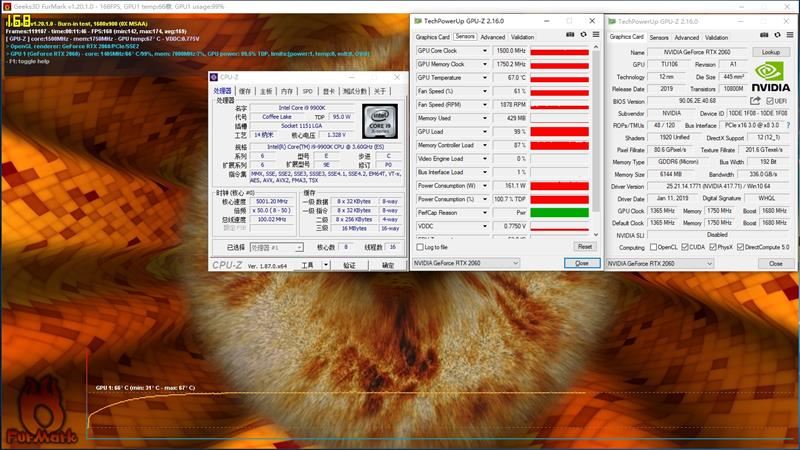Image resolution: width=800 pixels, height=450 pixels.
Task: Click the FurMark title bar app icon
Action: [x=7, y=7]
